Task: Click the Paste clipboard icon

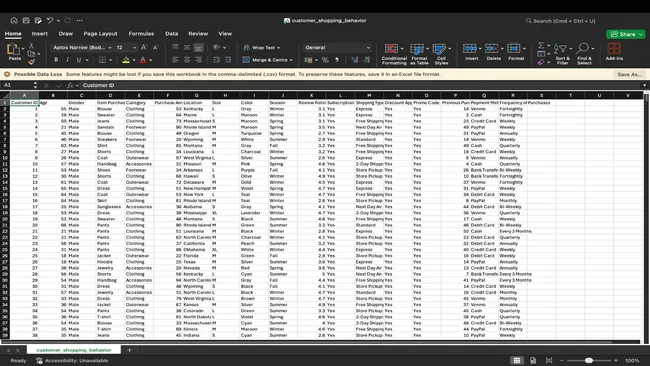Action: (13, 50)
